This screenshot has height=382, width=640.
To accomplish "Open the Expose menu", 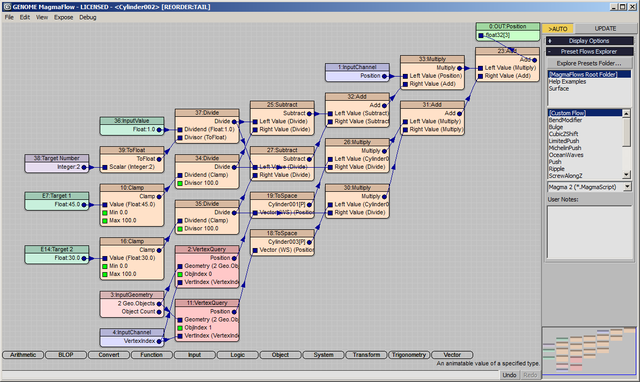I will (63, 17).
